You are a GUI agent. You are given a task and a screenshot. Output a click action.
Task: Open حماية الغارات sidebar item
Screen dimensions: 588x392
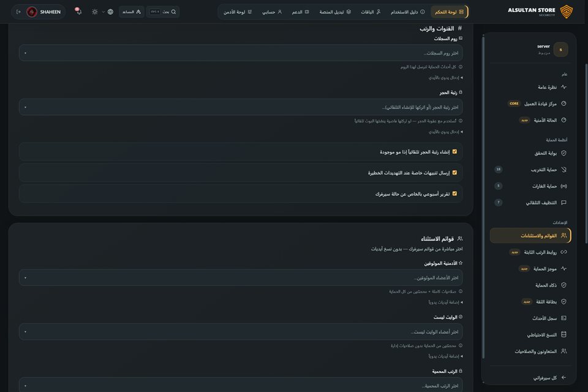(x=530, y=186)
